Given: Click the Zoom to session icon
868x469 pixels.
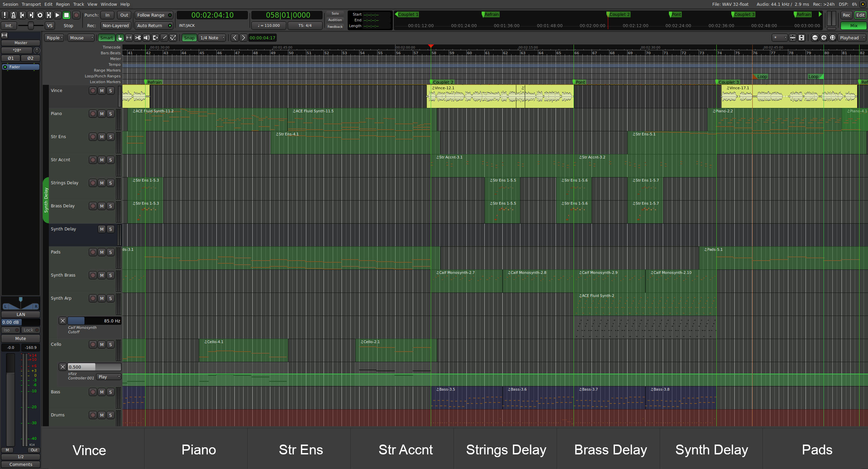Looking at the screenshot, I should 832,38.
